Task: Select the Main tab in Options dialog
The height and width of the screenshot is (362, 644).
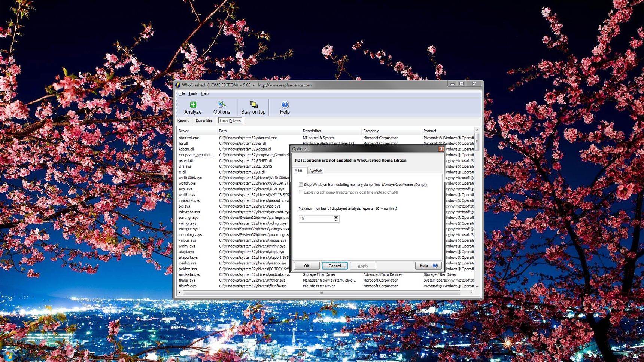Action: click(298, 170)
